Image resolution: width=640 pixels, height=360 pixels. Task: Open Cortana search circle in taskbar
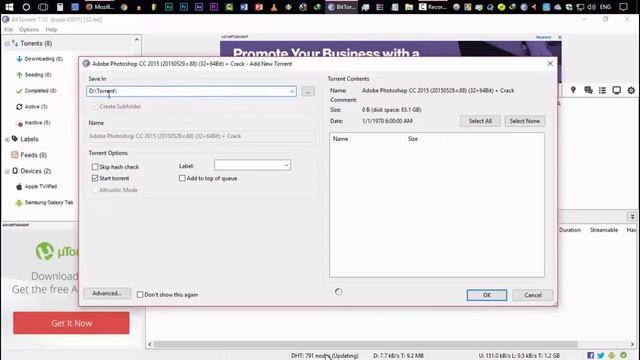click(x=26, y=7)
